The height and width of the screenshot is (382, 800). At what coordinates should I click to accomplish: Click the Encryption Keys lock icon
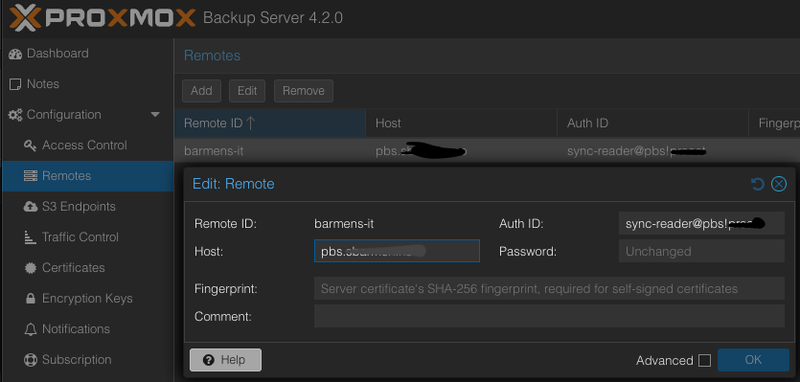[31, 298]
